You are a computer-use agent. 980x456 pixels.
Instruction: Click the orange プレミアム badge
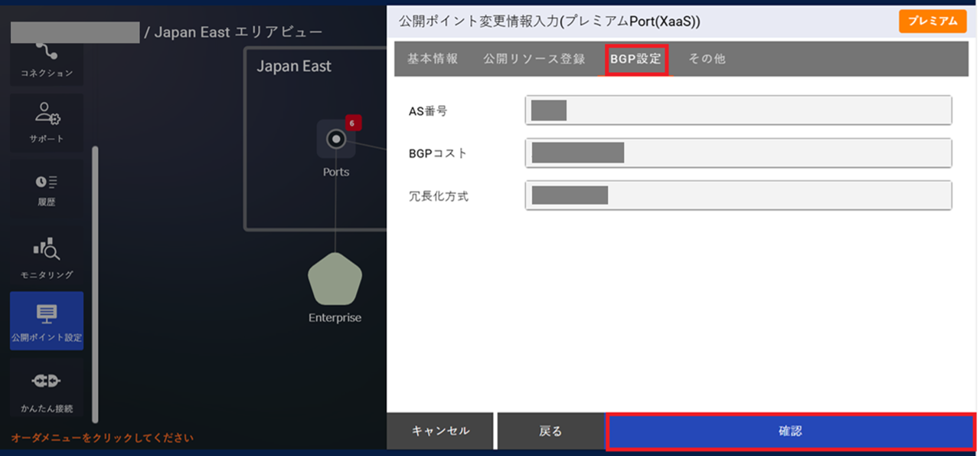[932, 21]
